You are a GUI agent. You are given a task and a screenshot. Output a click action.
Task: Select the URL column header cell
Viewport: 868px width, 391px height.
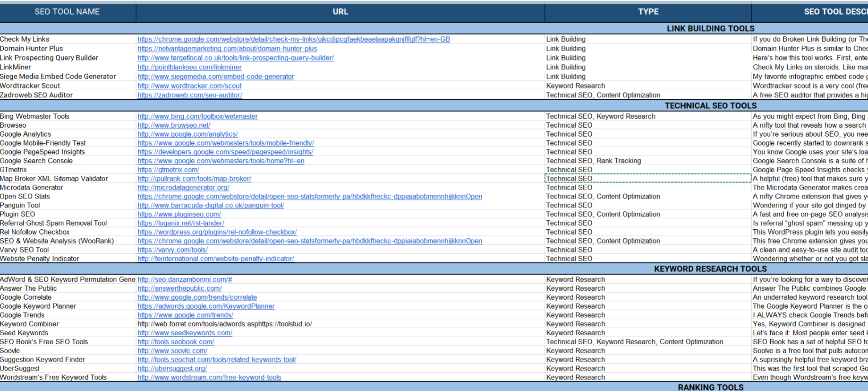coord(340,12)
